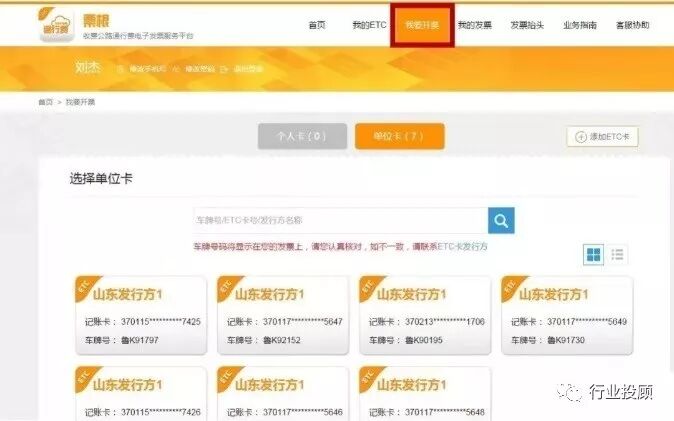This screenshot has width=674, height=421.
Task: Click 修改密码 link in banner
Action: pos(200,69)
